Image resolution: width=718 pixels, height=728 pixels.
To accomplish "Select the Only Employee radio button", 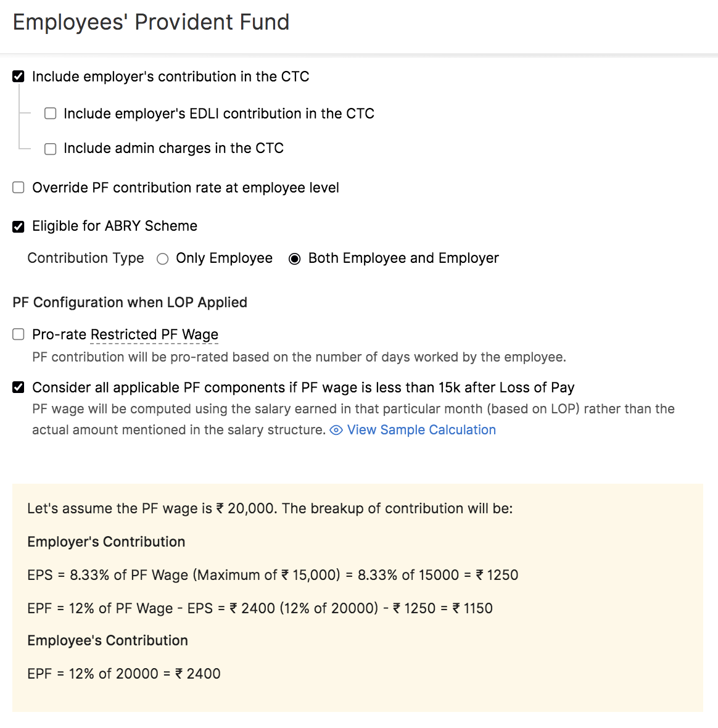I will 163,259.
